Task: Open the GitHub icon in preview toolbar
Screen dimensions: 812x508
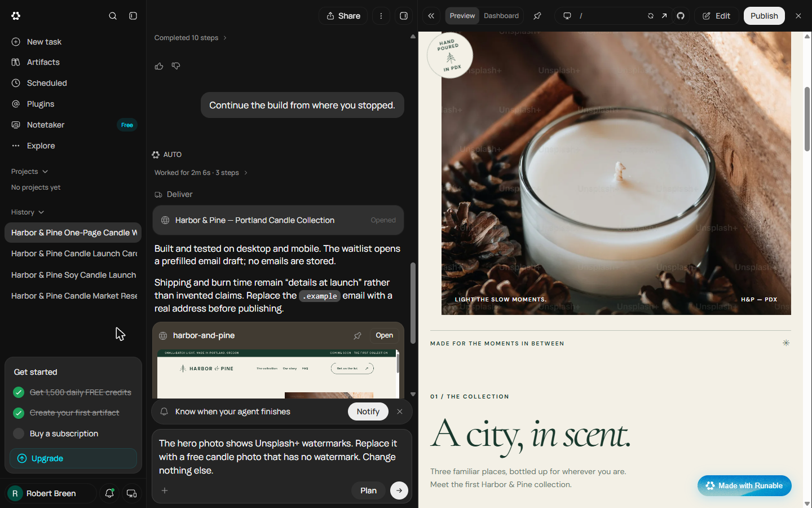Action: tap(681, 16)
